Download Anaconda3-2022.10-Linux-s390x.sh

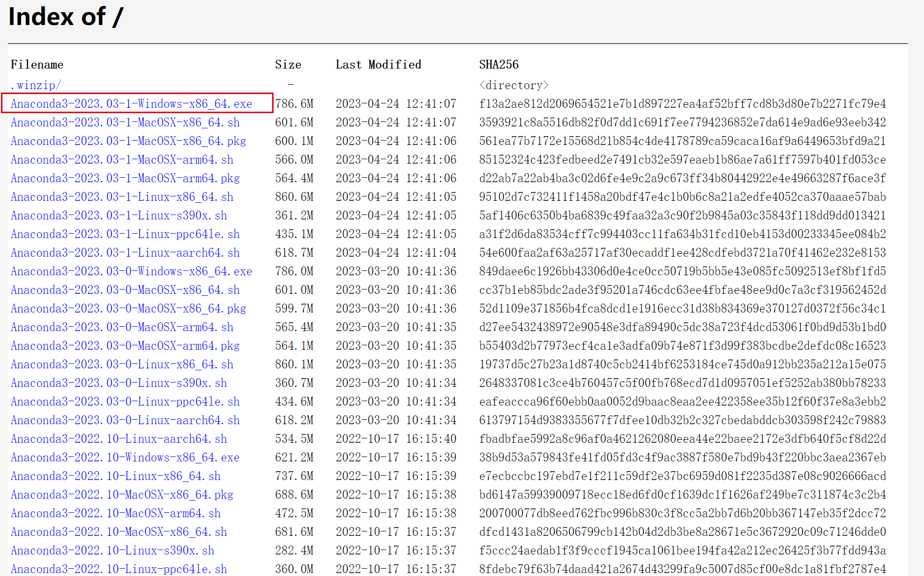(x=113, y=551)
